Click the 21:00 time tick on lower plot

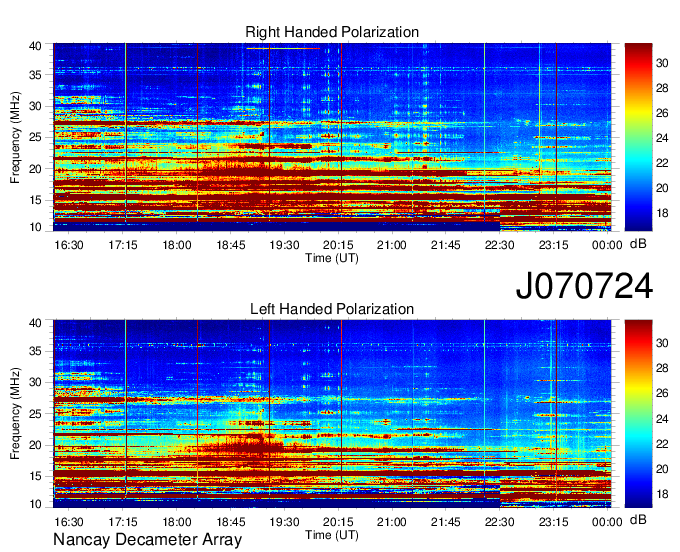[392, 522]
